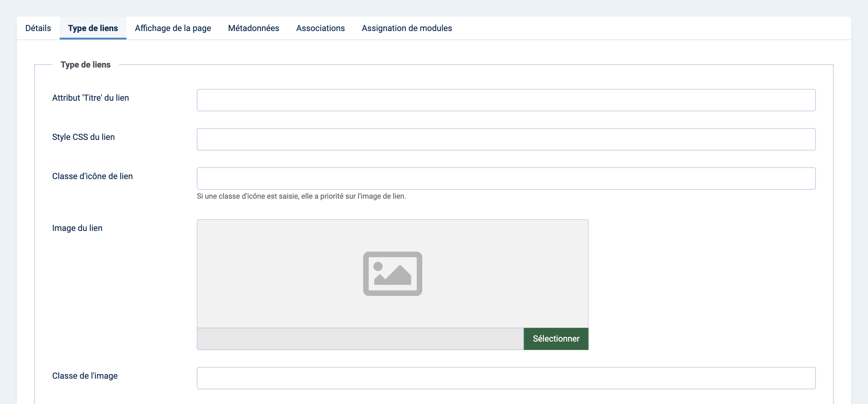Image resolution: width=868 pixels, height=404 pixels.
Task: Click the image placeholder icon
Action: pyautogui.click(x=392, y=273)
